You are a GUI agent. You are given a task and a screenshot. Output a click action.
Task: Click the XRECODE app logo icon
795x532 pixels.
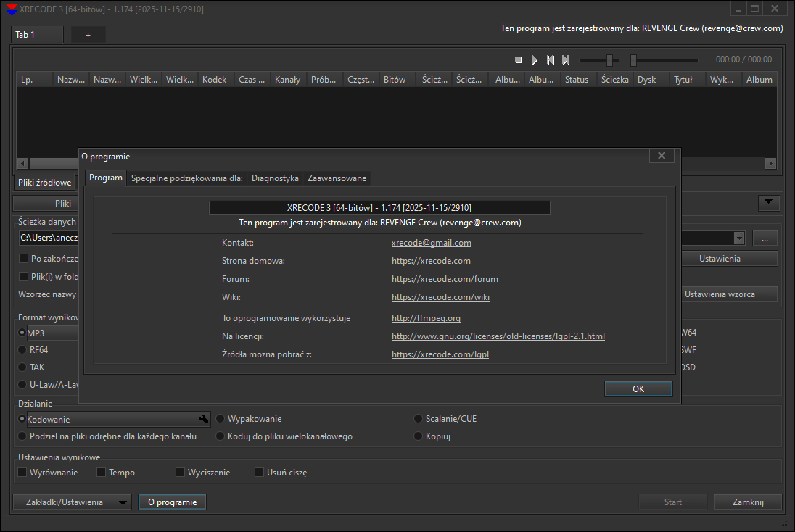11,9
